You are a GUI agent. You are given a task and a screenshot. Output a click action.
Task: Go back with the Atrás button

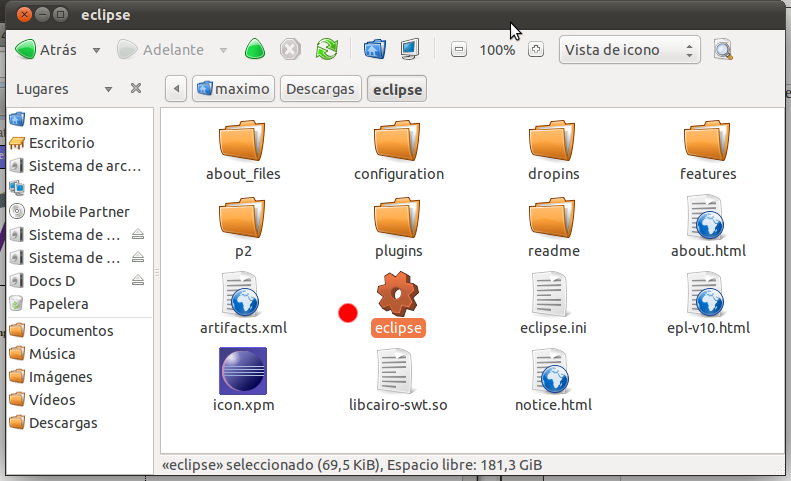(46, 50)
